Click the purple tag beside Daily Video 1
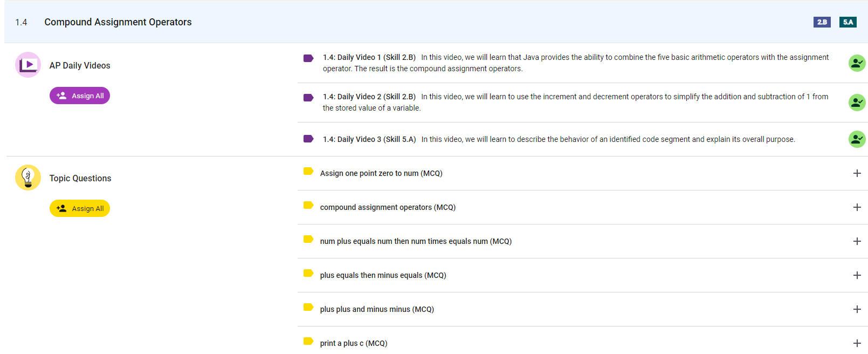This screenshot has height=354, width=868. coord(308,58)
